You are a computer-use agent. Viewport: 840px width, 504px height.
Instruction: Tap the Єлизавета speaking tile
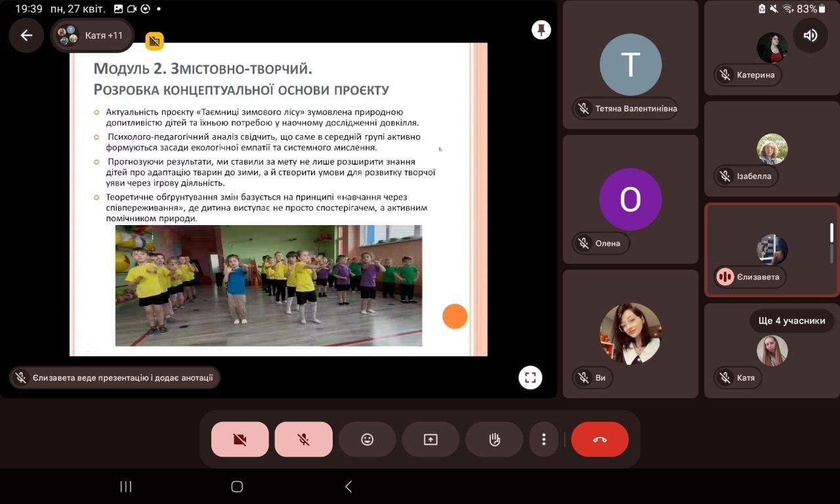point(771,250)
